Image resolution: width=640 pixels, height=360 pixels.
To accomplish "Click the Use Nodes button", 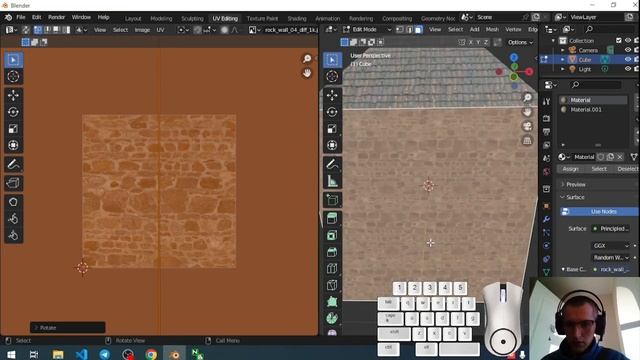I will [599, 211].
